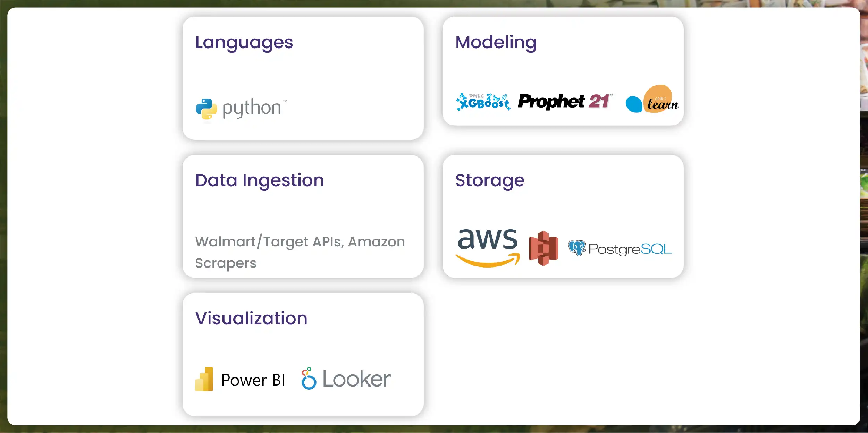Click the Looker circle logo icon
This screenshot has height=433, width=868.
coord(309,379)
